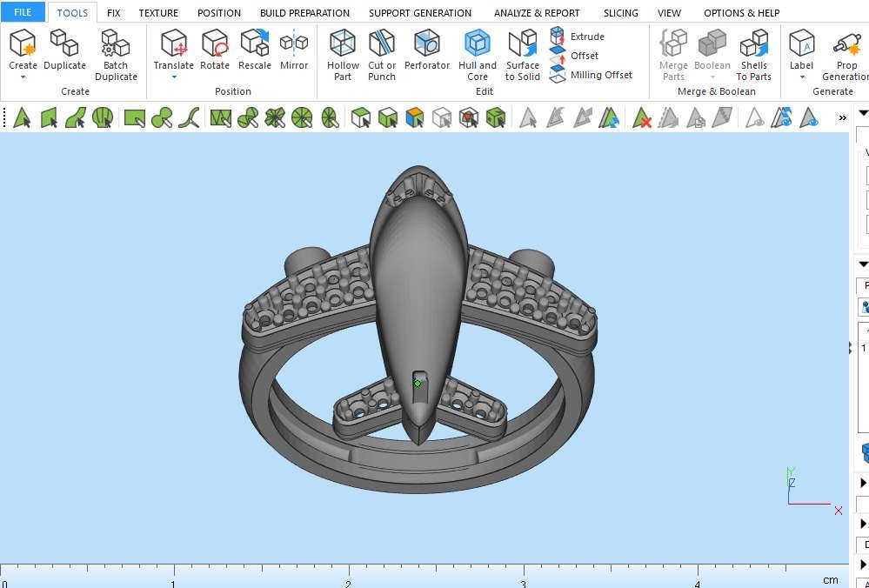This screenshot has width=869, height=588.
Task: Show hidden toolbar items via the double chevron
Action: coord(842,117)
